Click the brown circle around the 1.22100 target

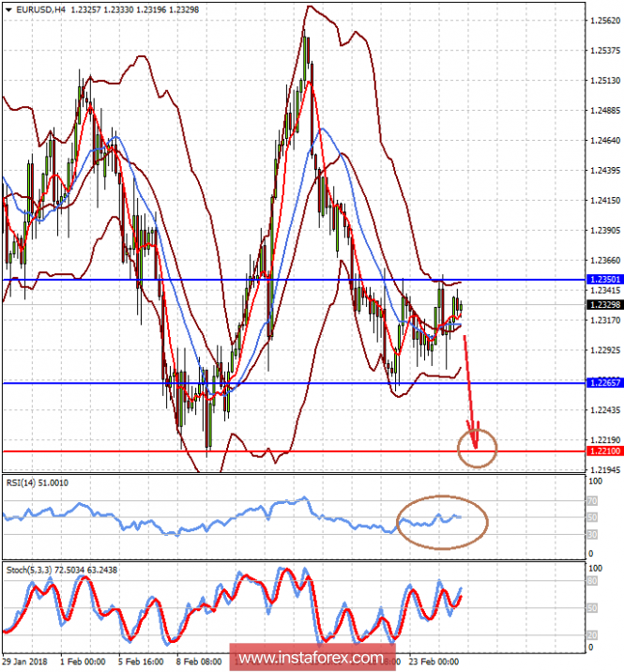click(x=477, y=449)
